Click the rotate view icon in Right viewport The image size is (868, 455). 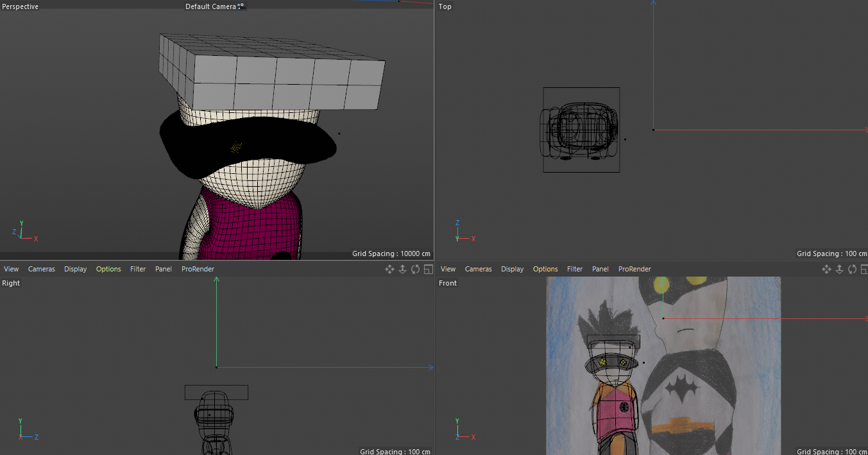pos(416,270)
